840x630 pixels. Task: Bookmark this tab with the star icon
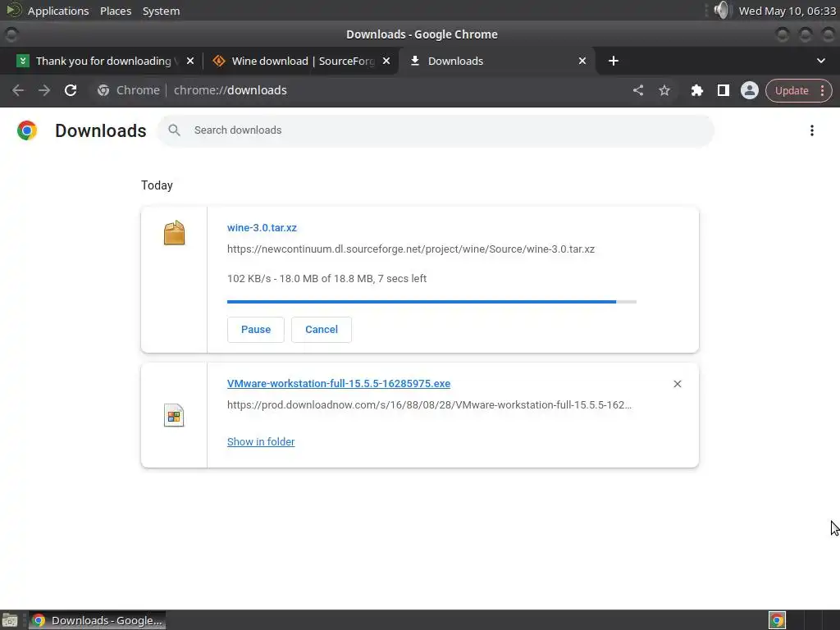[x=664, y=90]
